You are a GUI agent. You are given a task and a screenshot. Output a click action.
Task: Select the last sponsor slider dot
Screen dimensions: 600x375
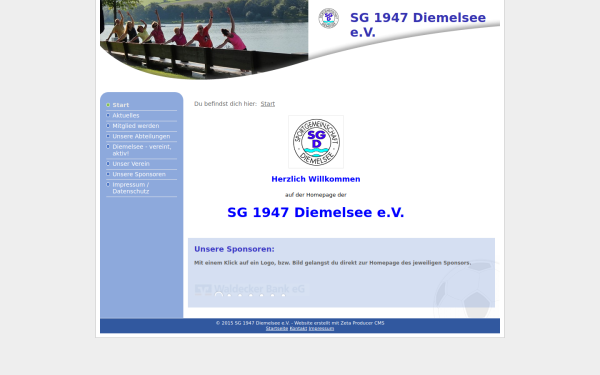click(x=284, y=295)
